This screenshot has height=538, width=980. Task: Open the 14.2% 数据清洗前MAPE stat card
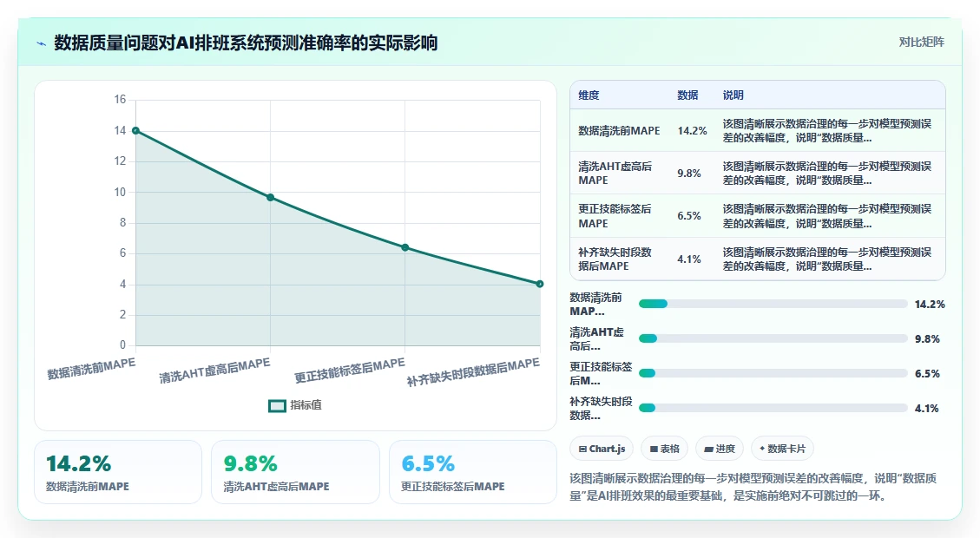(x=118, y=472)
